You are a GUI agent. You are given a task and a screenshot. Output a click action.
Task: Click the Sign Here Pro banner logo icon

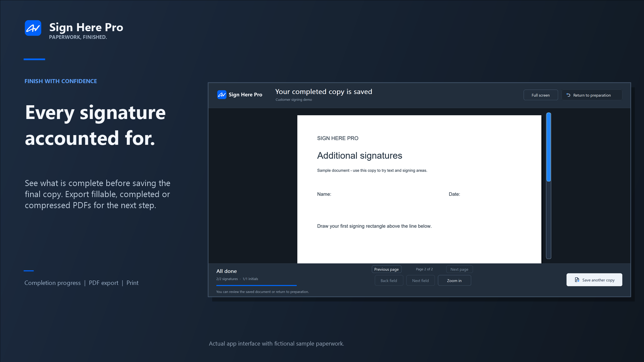(x=33, y=28)
